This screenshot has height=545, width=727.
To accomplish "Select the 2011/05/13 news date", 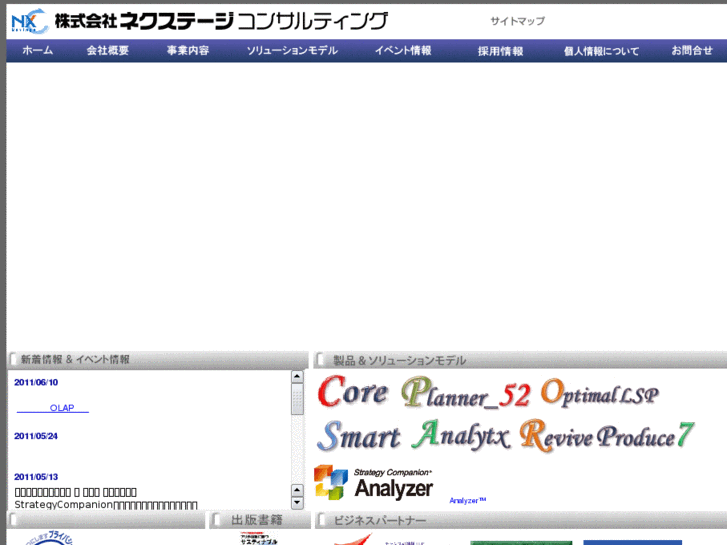I will (36, 477).
